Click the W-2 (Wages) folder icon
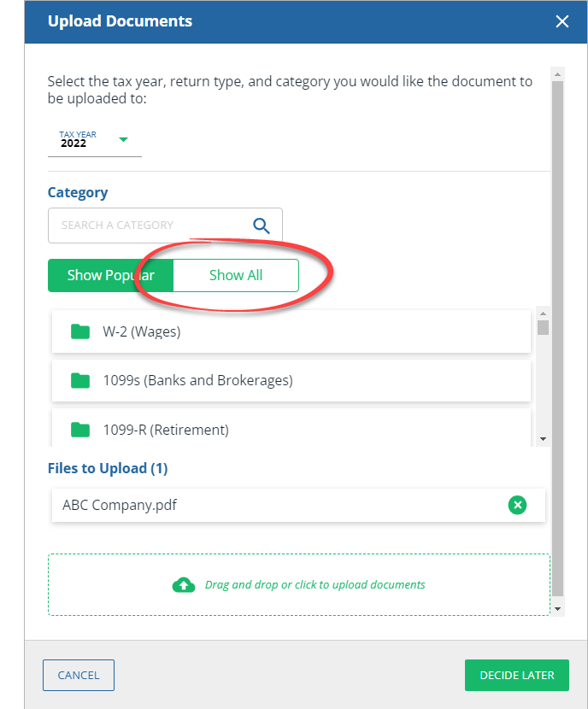 coord(80,331)
